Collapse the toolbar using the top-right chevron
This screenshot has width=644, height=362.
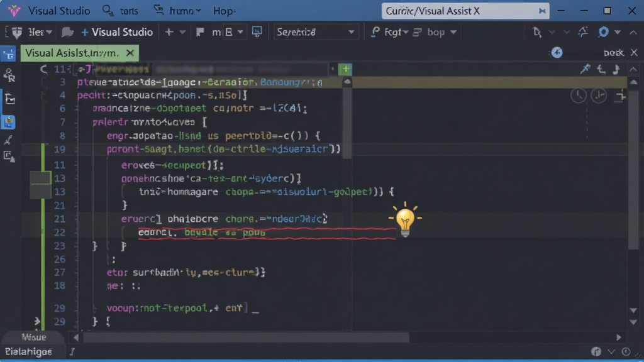tap(633, 33)
